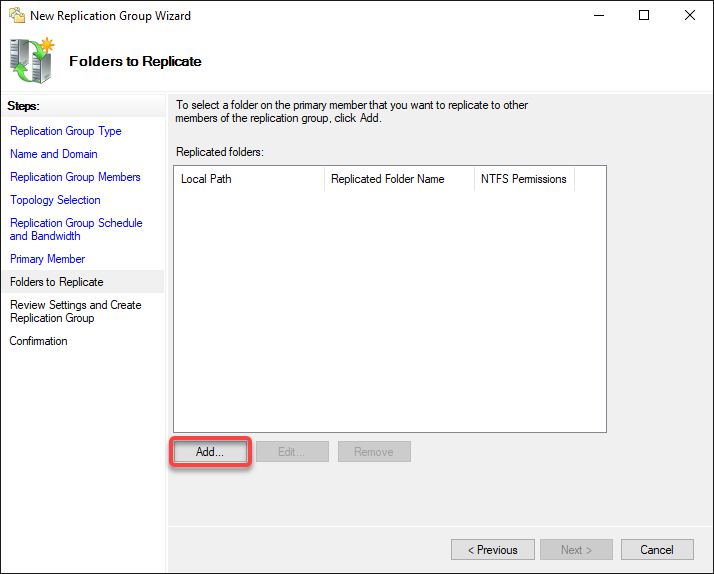Cancel the replication group wizard

click(x=657, y=550)
